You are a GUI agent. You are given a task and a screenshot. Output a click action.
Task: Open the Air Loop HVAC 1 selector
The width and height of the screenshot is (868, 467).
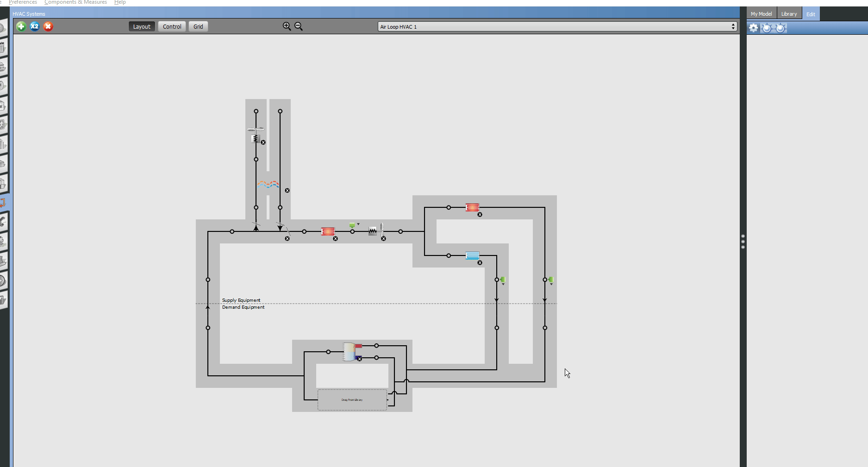(509, 26)
